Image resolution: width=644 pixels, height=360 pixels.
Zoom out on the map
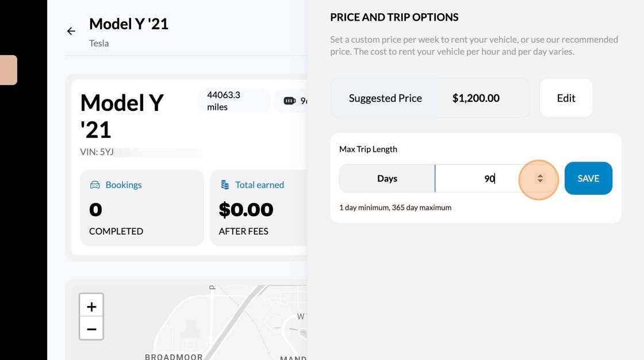pyautogui.click(x=91, y=329)
